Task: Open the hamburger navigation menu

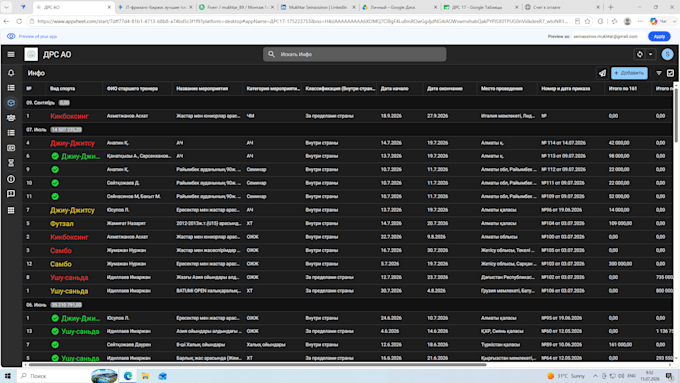Action: click(x=11, y=55)
